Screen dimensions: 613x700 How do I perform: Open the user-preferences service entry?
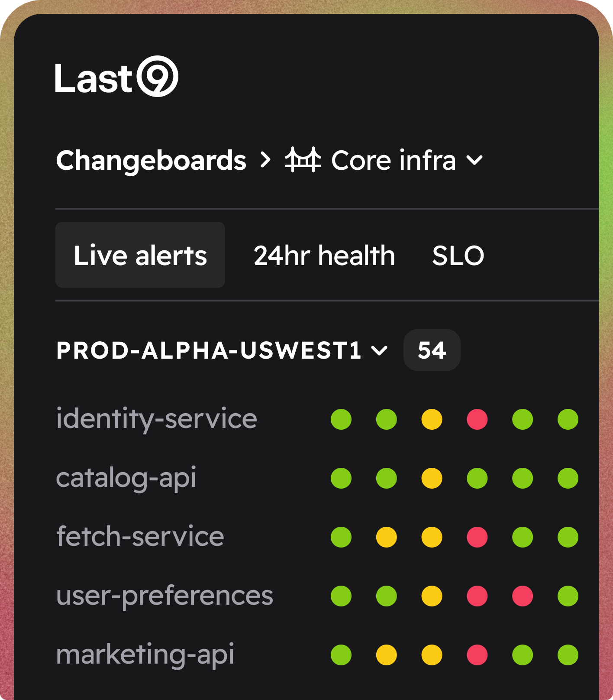[165, 596]
